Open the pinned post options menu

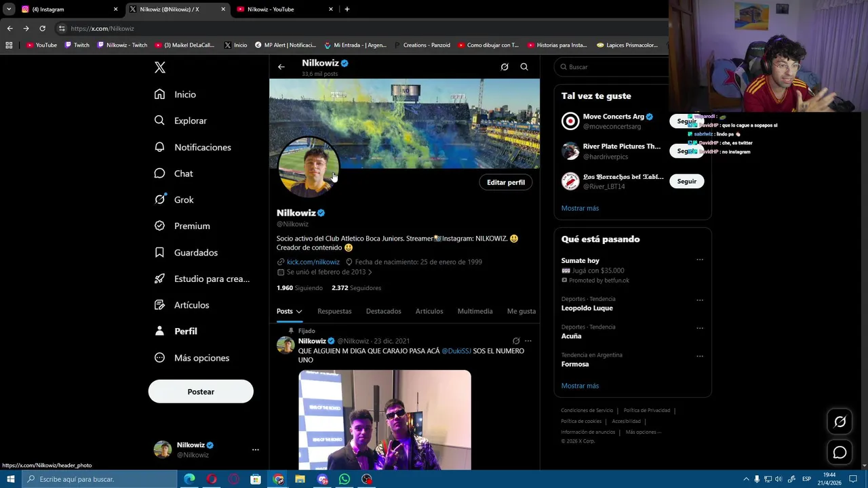point(528,341)
